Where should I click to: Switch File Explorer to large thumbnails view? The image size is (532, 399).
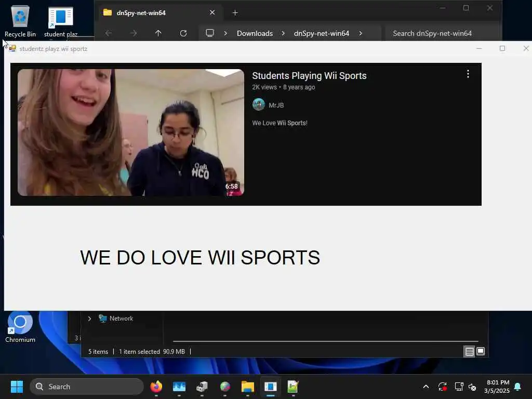coord(481,352)
